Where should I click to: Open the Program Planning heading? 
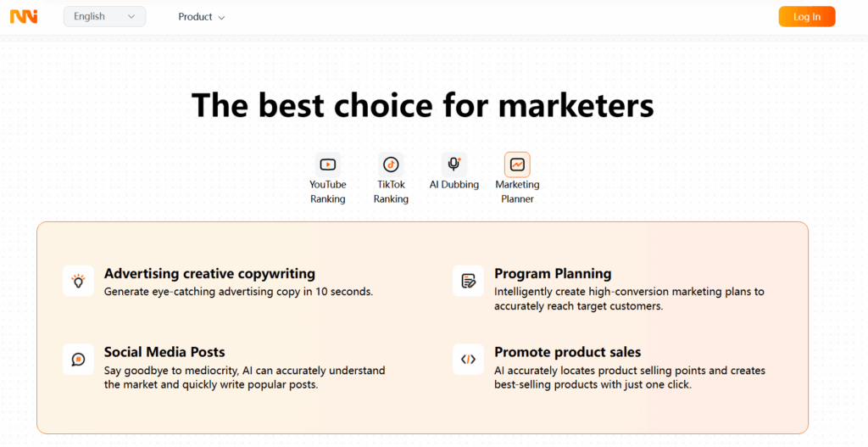(553, 274)
